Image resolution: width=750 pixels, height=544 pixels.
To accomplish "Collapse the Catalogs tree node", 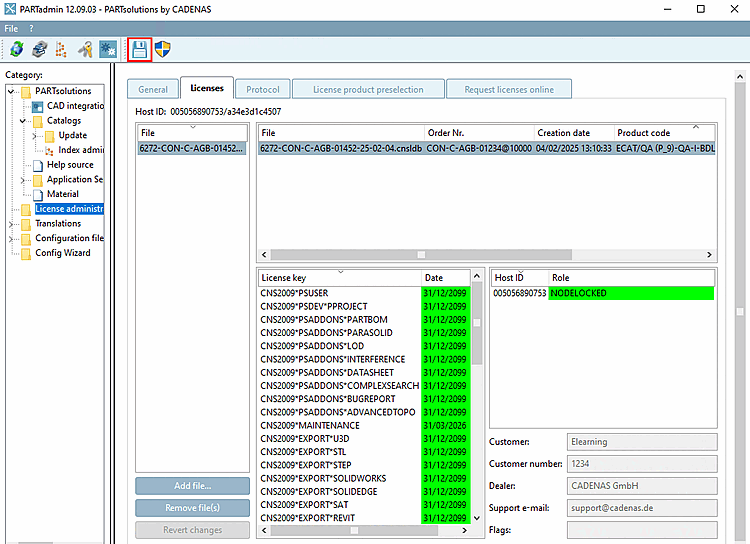I will pos(23,121).
